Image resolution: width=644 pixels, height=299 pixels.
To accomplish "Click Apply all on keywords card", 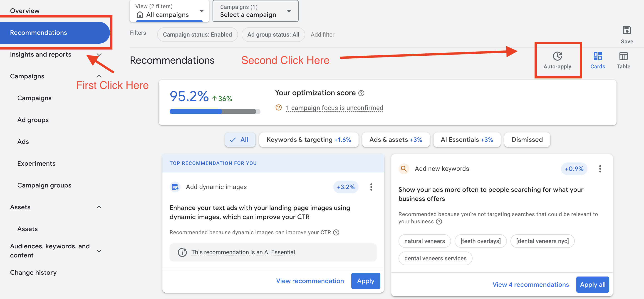I will (x=592, y=285).
